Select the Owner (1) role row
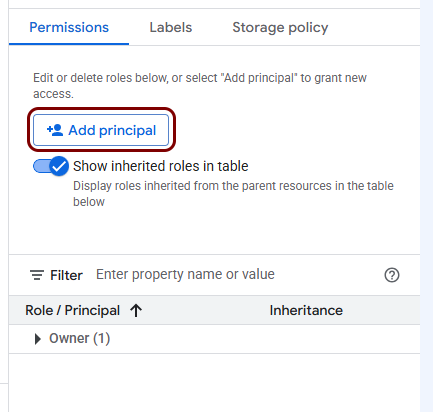Image resolution: width=433 pixels, height=412 pixels. tap(214, 339)
